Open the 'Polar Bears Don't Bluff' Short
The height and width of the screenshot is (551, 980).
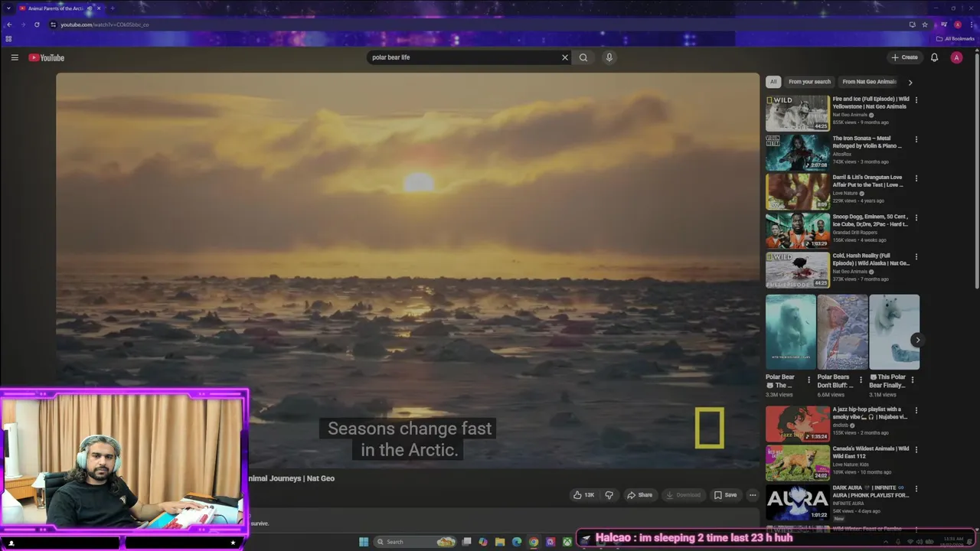pos(842,332)
